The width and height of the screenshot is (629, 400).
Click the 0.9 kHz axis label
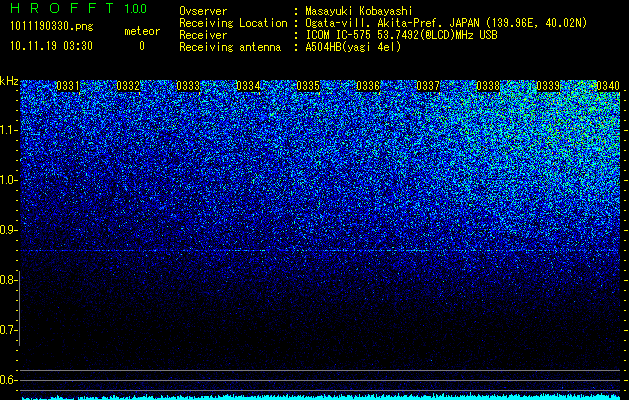8,230
